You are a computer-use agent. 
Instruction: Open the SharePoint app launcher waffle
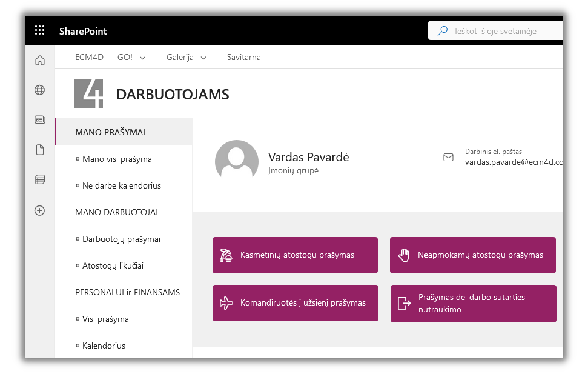click(40, 30)
